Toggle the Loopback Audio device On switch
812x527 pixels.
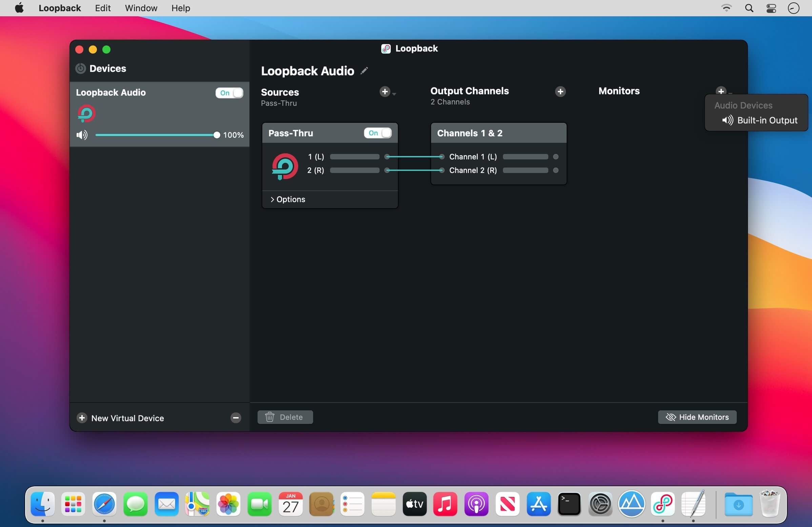pyautogui.click(x=229, y=92)
